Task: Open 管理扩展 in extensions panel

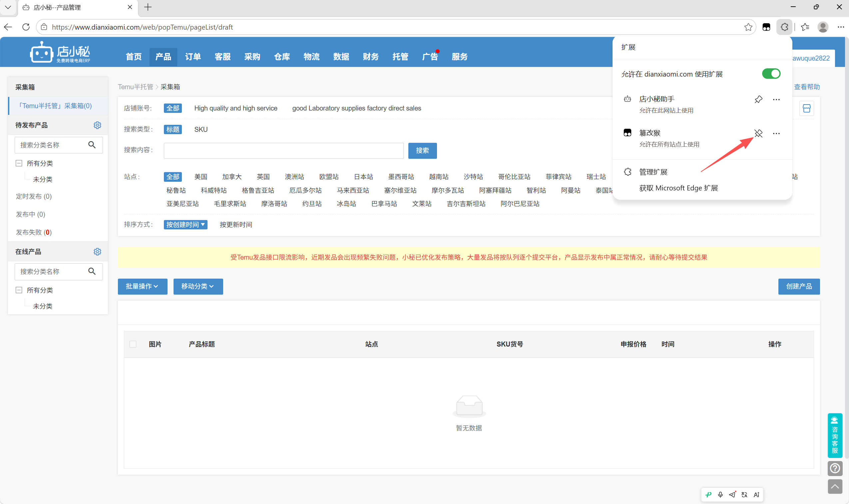Action: tap(653, 172)
